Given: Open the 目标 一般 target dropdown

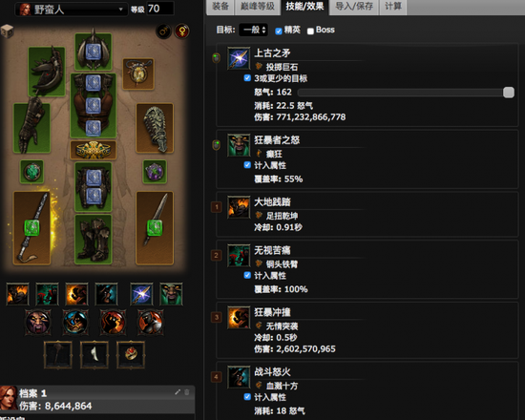Looking at the screenshot, I should [x=253, y=30].
